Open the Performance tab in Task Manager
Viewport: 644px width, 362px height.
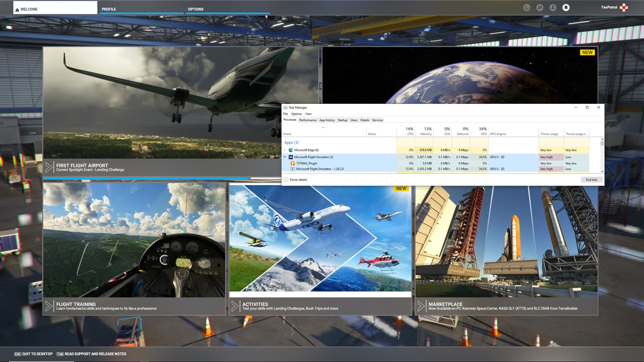[308, 120]
